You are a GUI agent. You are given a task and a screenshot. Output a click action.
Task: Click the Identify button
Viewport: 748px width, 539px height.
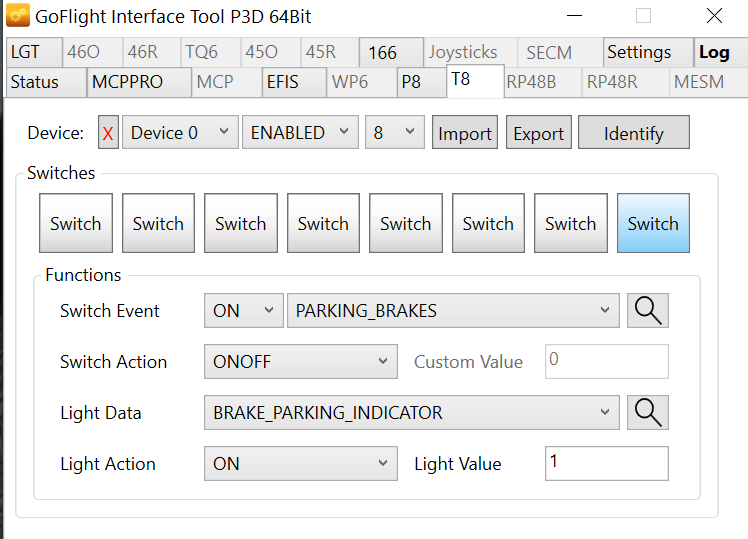coord(634,134)
